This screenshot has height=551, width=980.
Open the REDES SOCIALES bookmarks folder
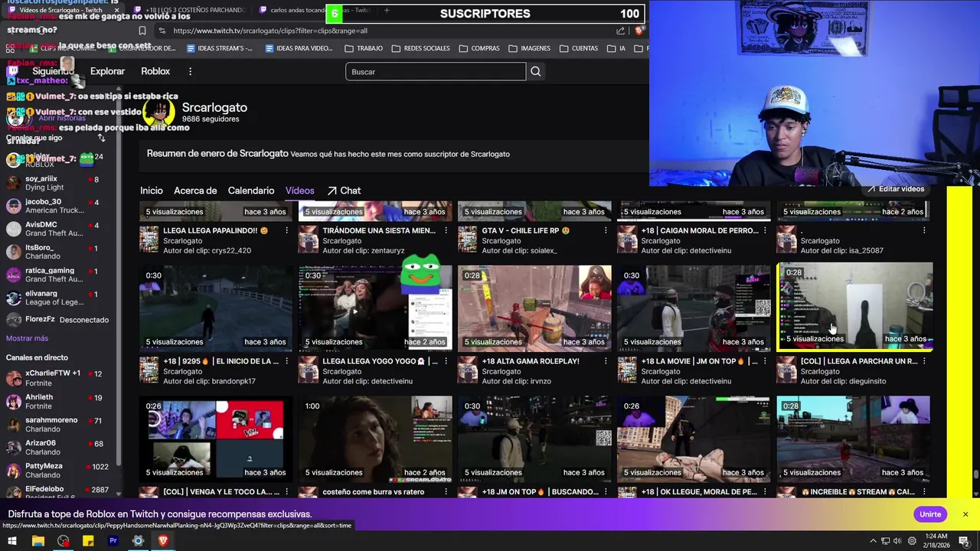tap(420, 48)
